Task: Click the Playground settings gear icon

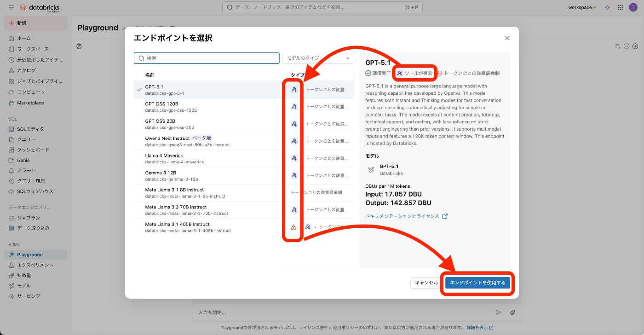Action: pos(79,46)
